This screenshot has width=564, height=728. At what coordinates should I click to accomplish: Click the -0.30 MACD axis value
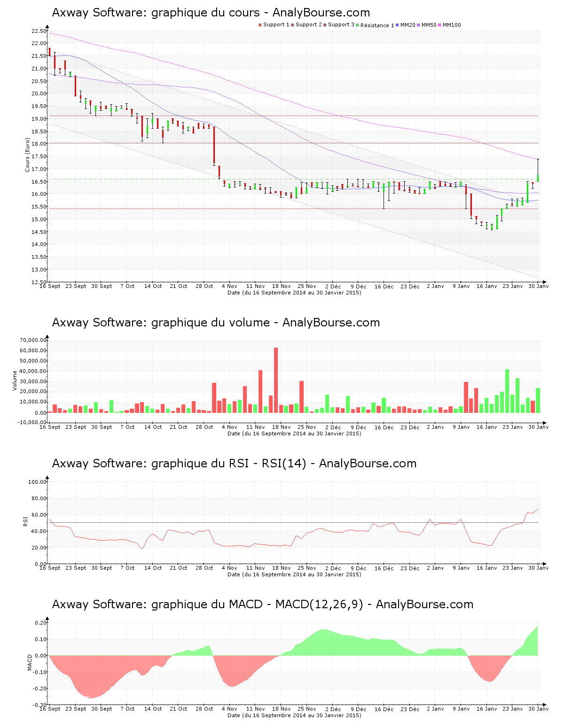tap(39, 705)
